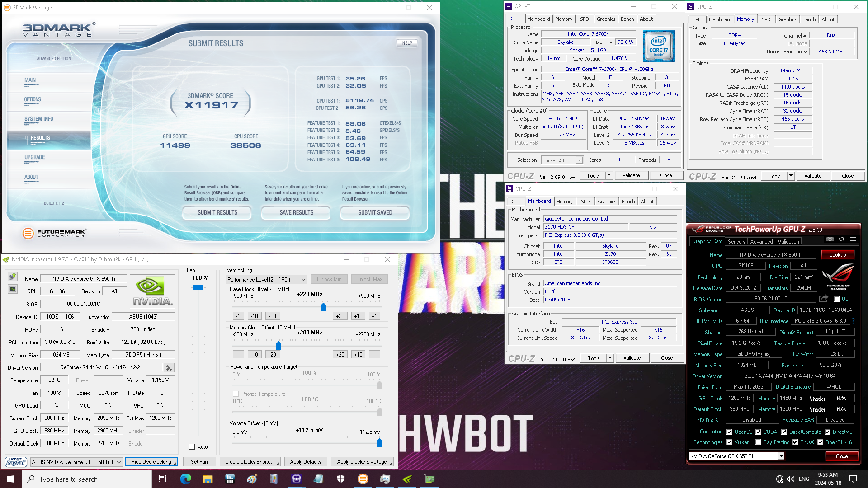Toggle the OpenCL checkbox in GPU-Z
Viewport: 868px width, 488px height.
[x=729, y=432]
